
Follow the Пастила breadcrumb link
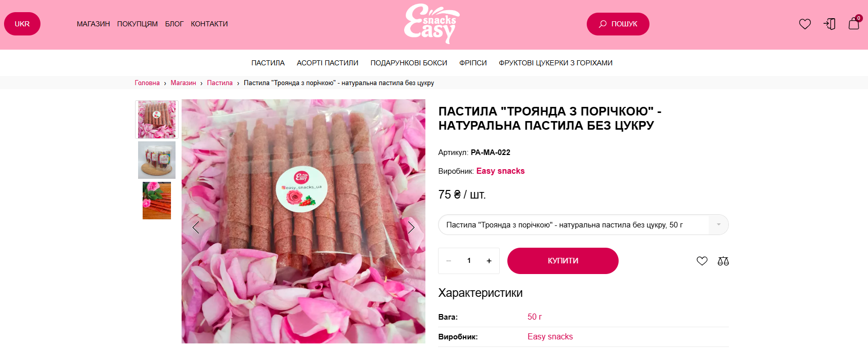[x=220, y=83]
